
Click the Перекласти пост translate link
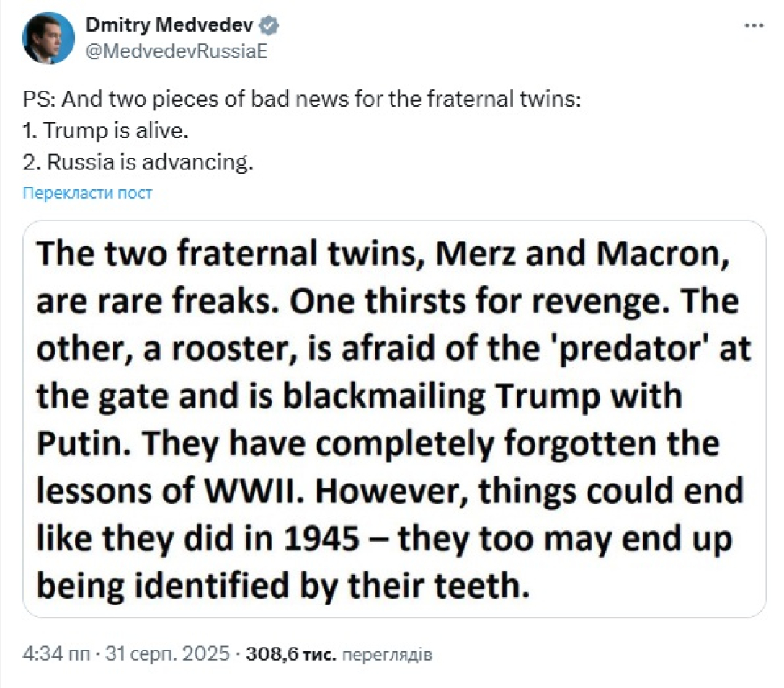87,193
